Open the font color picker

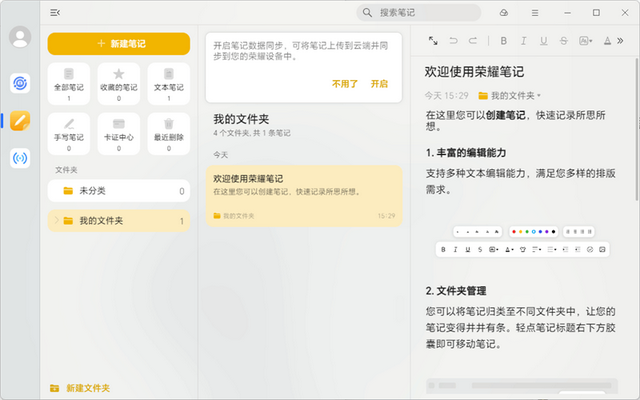[609, 40]
